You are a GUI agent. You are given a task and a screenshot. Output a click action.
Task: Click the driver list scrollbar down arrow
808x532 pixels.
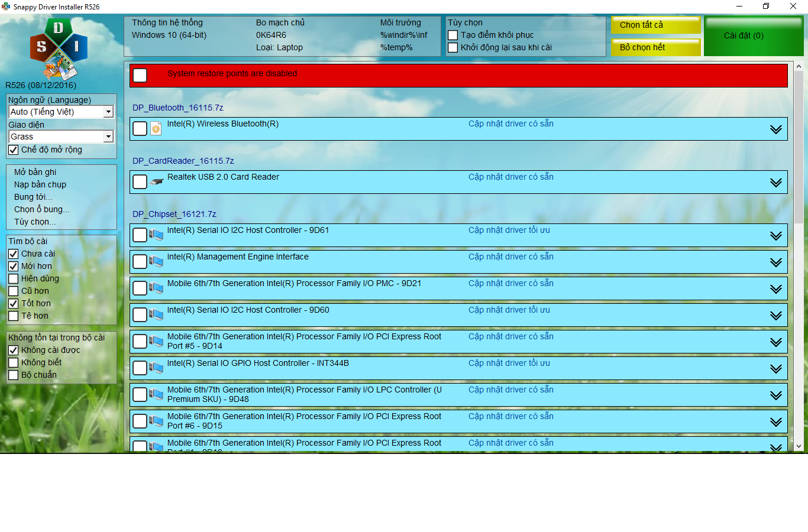(x=799, y=446)
